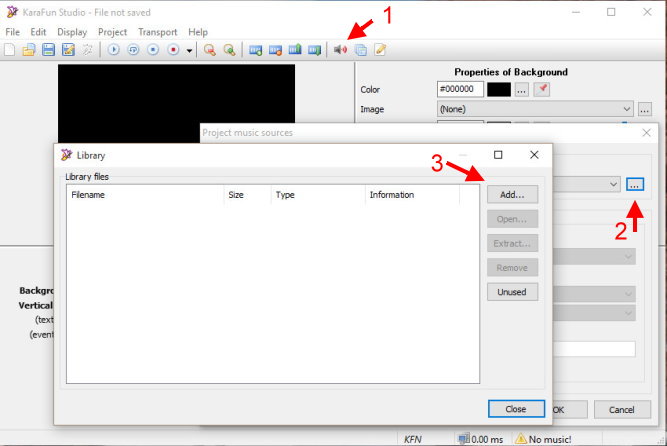Click the Open project folder icon
Image resolution: width=667 pixels, height=446 pixels.
point(30,49)
